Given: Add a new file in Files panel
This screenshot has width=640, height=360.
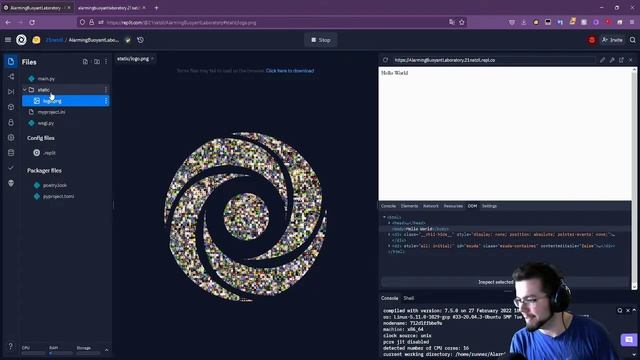Looking at the screenshot, I should point(85,62).
